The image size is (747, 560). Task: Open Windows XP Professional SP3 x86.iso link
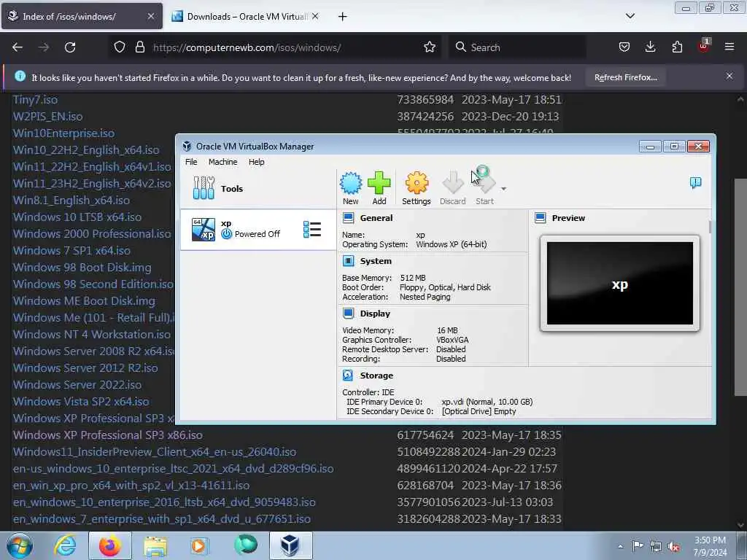tap(108, 435)
